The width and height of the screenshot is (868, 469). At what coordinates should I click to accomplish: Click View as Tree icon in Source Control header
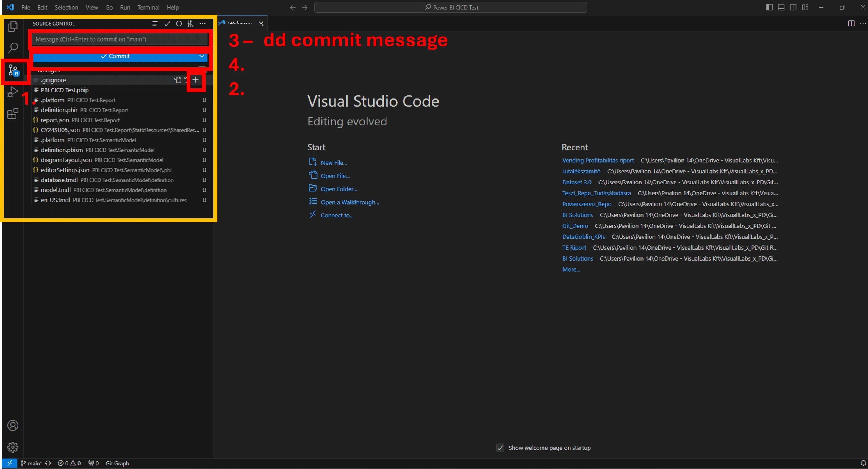point(155,24)
